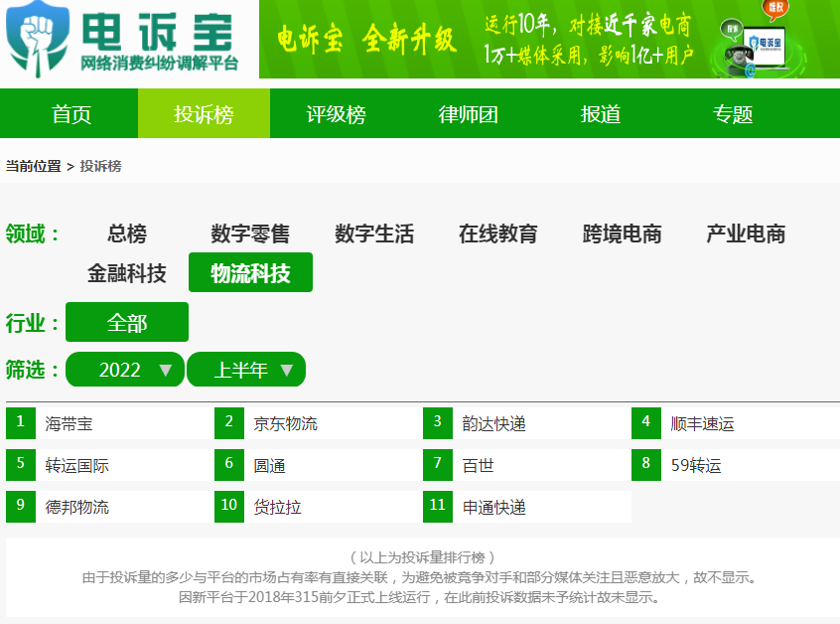Select the 数字零售 domain filter
The width and height of the screenshot is (840, 624).
pos(250,234)
